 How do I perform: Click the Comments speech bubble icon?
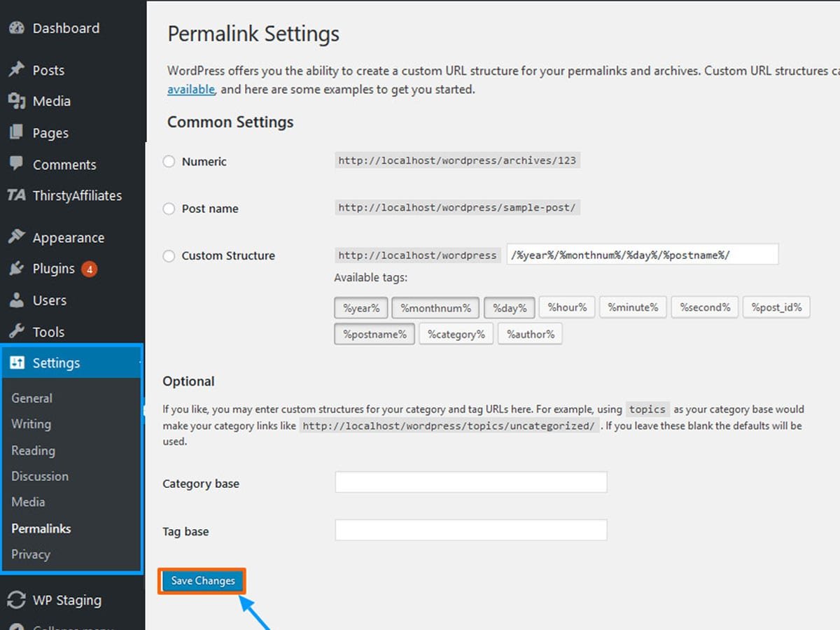click(x=16, y=164)
